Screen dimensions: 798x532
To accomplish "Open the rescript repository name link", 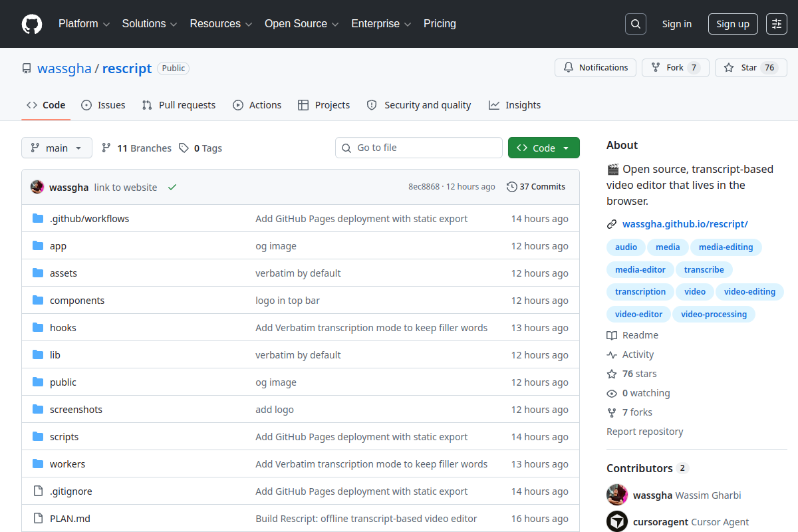I will (x=127, y=68).
